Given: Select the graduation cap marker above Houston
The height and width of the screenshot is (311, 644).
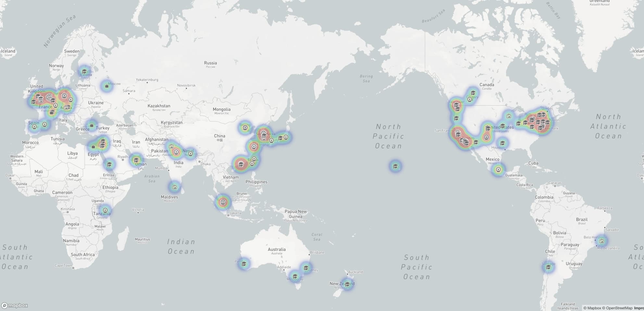Looking at the screenshot, I should [502, 143].
